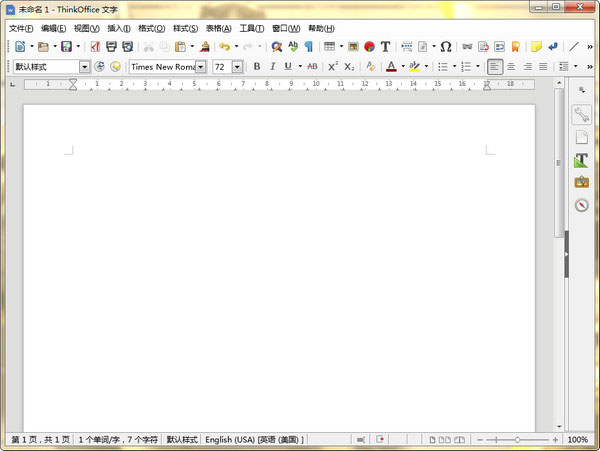The image size is (600, 451).
Task: Open the 工具(T) menu
Action: (x=252, y=28)
